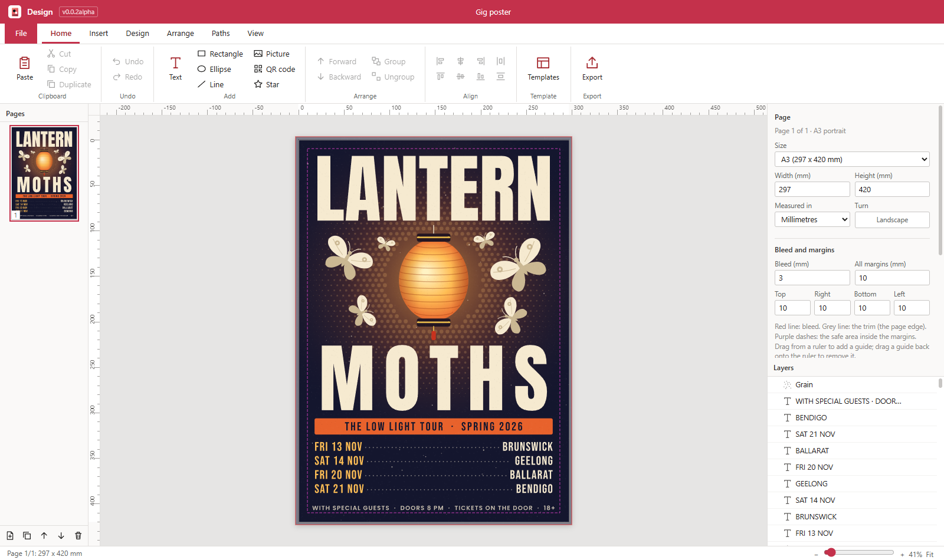Delete the selected page
Screen dimensions: 944x560
tap(78, 536)
